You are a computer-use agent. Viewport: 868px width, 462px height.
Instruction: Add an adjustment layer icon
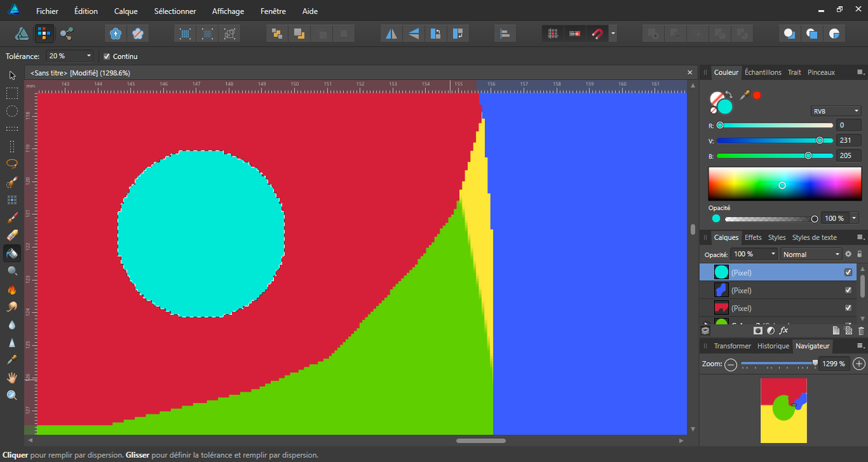tap(771, 331)
